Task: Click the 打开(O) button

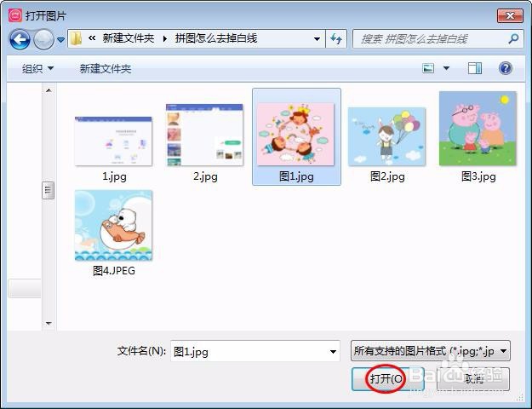Action: (388, 378)
